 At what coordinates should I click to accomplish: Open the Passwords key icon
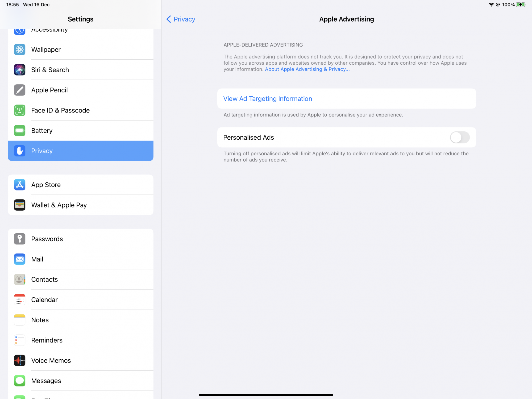coord(20,239)
